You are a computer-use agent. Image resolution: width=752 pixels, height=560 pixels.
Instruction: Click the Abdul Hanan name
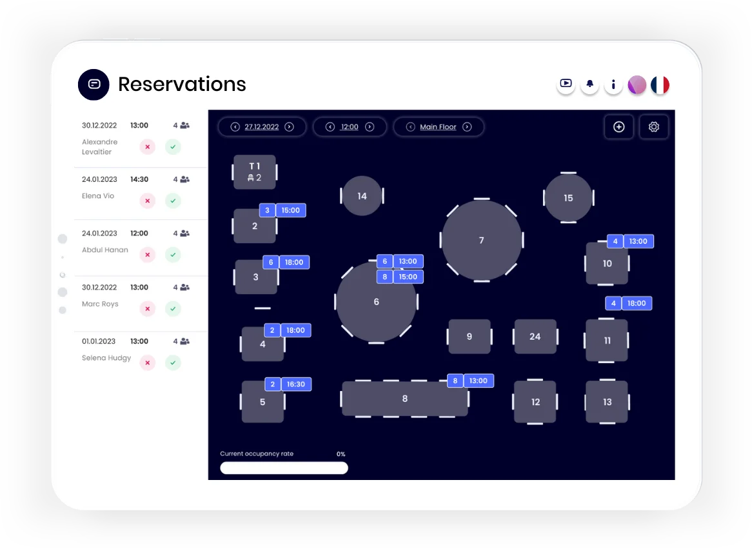click(x=105, y=250)
